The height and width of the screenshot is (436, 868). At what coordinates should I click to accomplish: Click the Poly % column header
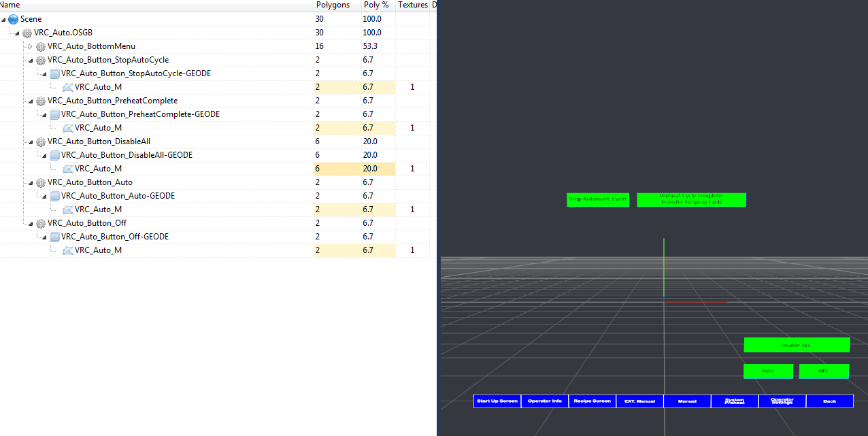pyautogui.click(x=375, y=5)
